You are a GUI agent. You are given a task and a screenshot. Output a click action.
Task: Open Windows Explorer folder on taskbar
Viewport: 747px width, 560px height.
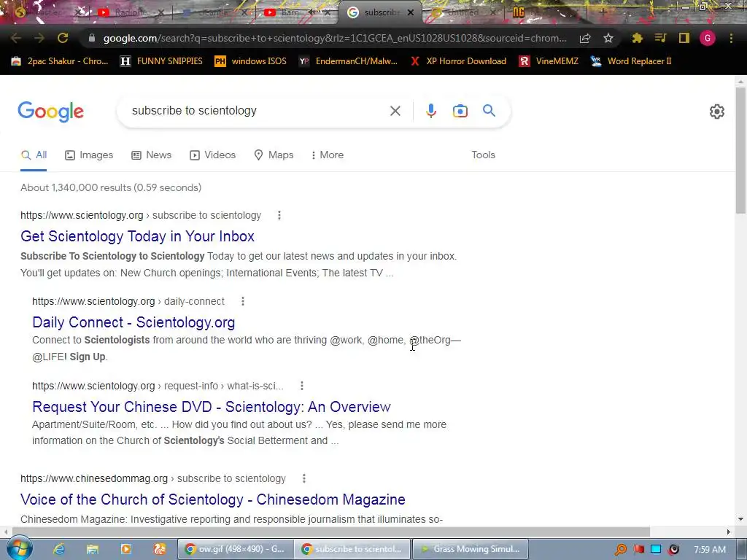(93, 549)
